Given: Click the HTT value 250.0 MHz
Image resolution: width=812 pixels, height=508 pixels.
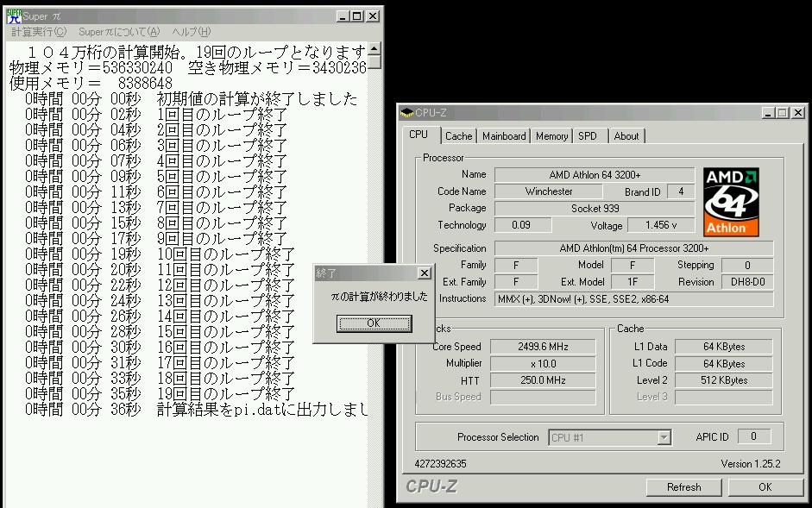Looking at the screenshot, I should coord(543,380).
